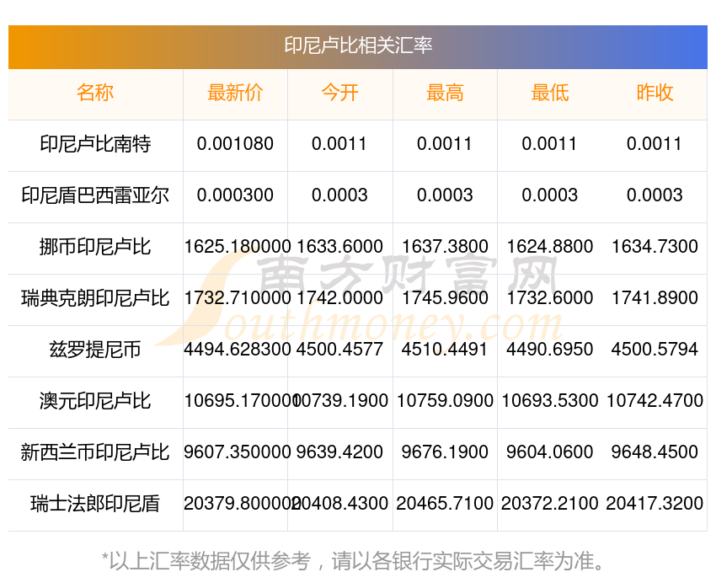Image resolution: width=716 pixels, height=588 pixels.
Task: Click the row name 印尼盾巴西雷亚尔
Action: (x=95, y=195)
